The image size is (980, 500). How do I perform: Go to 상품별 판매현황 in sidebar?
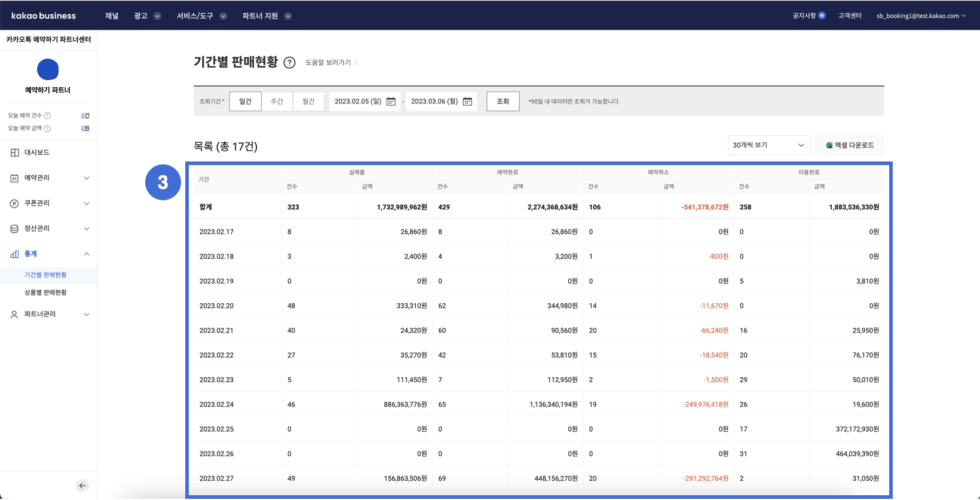45,292
